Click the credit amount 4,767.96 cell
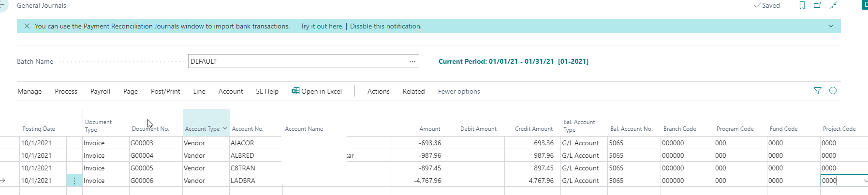868x195 pixels. point(532,181)
